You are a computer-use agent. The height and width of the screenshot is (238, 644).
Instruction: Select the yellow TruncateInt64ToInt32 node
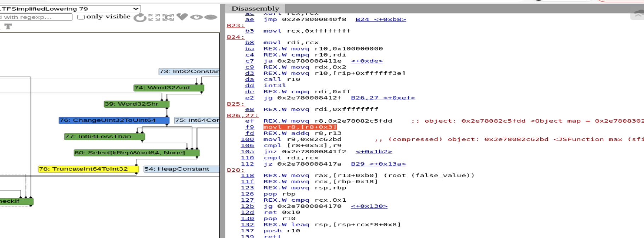(x=88, y=169)
